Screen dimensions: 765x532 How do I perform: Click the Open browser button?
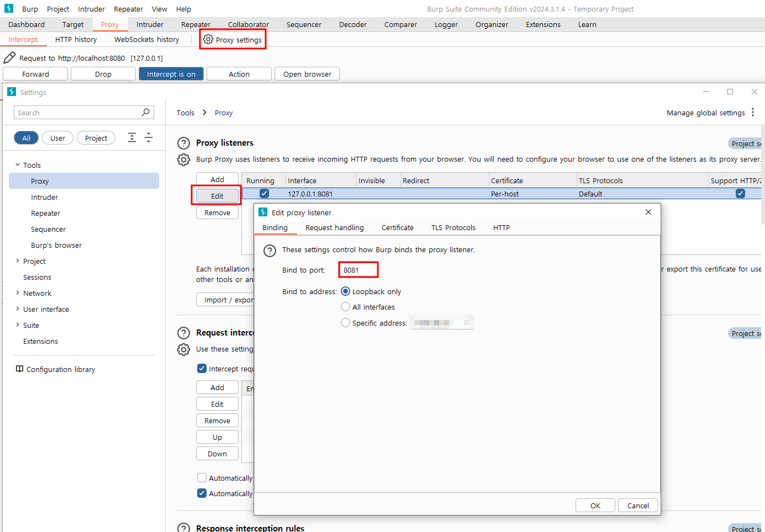307,74
